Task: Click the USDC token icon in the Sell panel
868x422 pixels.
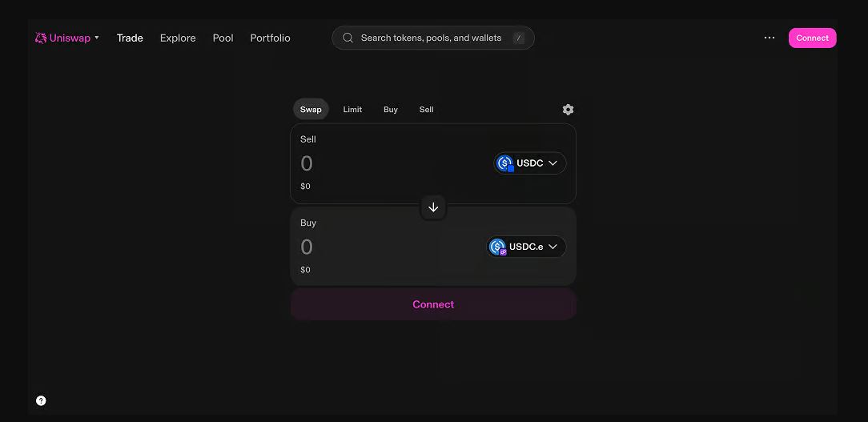Action: (x=504, y=163)
